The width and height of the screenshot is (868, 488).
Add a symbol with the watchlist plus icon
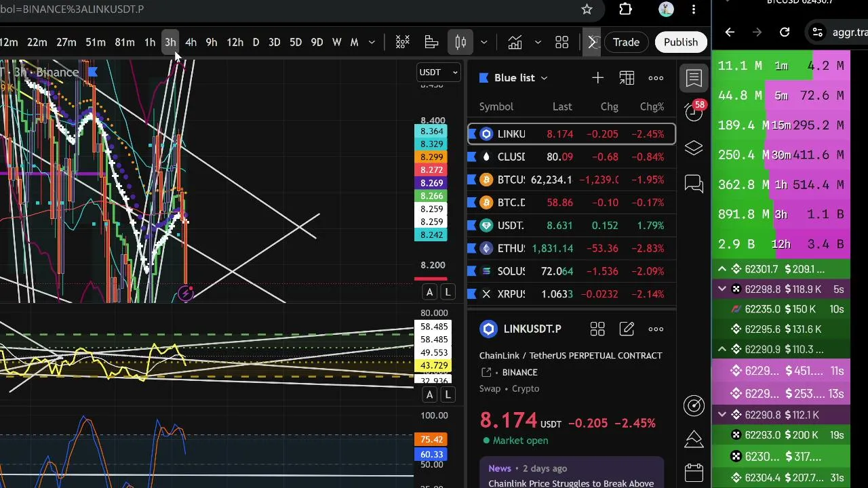tap(597, 78)
